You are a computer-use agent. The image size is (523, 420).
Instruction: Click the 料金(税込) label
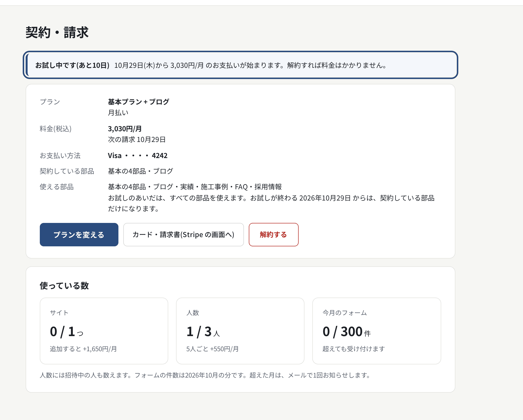56,129
